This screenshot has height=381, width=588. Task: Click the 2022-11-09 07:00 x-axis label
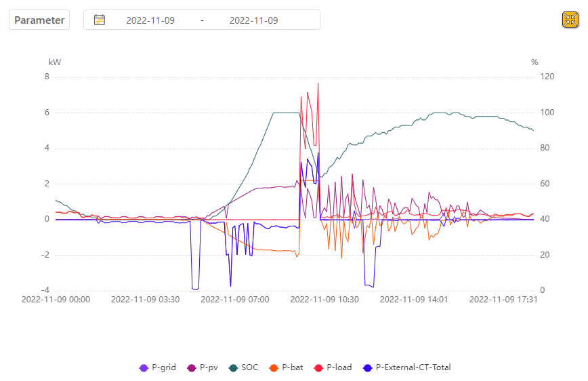pyautogui.click(x=235, y=300)
